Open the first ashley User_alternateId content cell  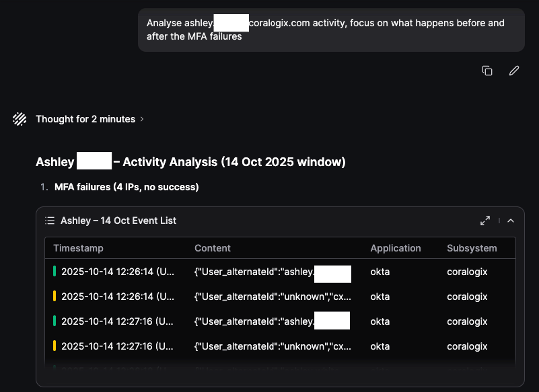(254, 272)
